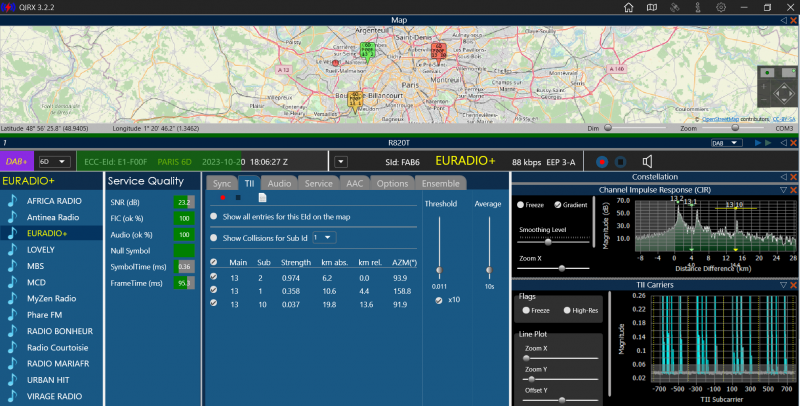Collapse the Map panel triangle

point(784,20)
